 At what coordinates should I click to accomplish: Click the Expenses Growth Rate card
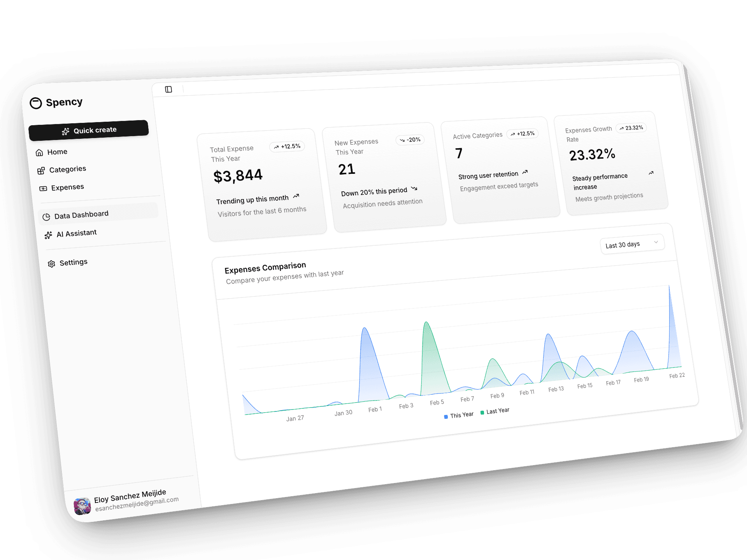pos(612,163)
